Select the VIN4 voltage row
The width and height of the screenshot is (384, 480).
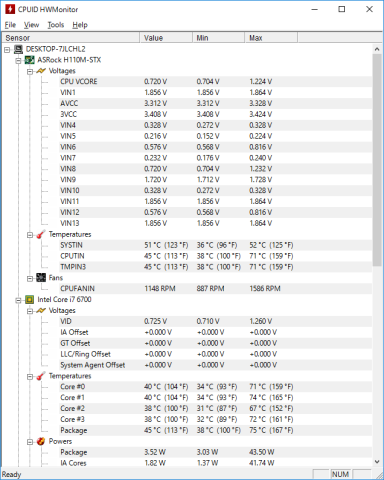pos(216,125)
